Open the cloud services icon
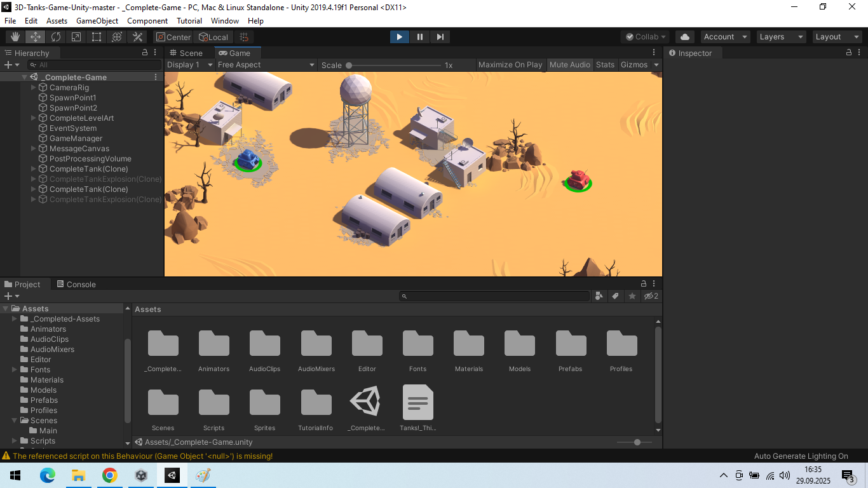The image size is (868, 488). pos(684,37)
